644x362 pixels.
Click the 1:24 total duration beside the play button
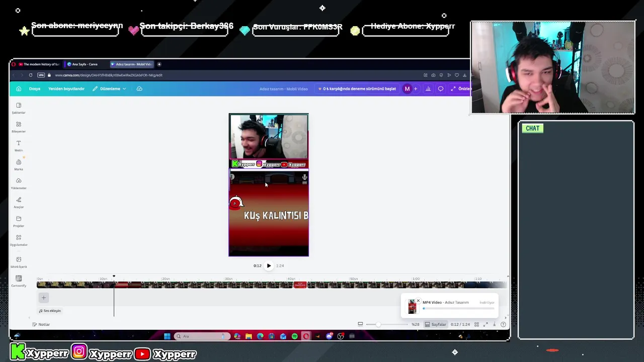coord(280,265)
